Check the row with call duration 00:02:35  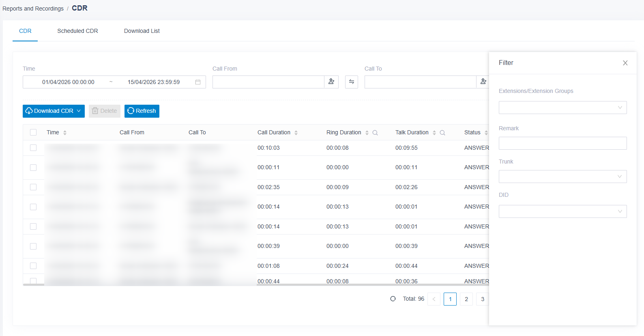[x=33, y=187]
